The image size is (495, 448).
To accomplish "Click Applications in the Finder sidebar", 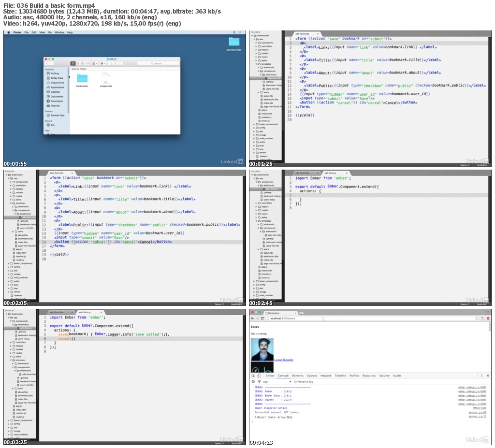I will point(55,87).
